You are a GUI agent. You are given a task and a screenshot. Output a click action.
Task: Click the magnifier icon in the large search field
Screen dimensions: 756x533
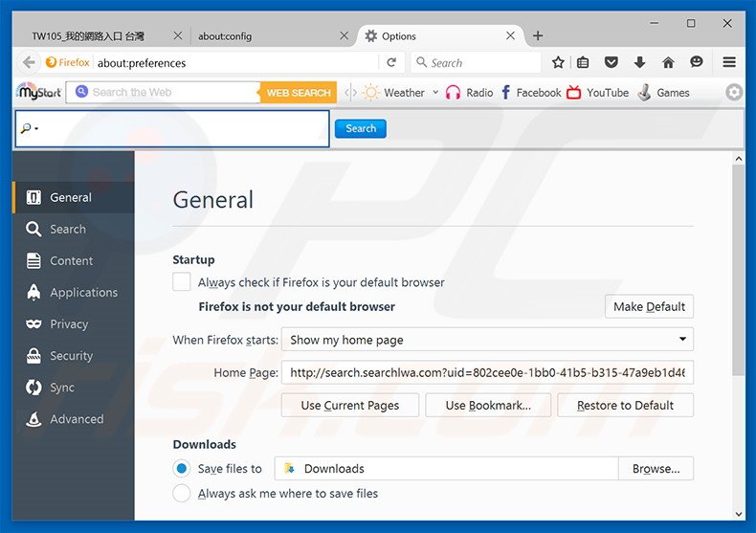click(x=27, y=128)
